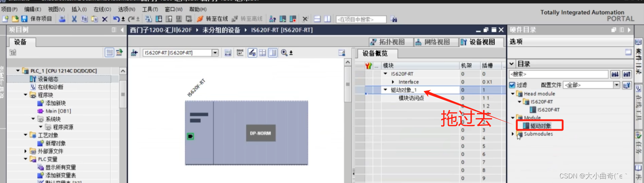Collapse the Head module folder
The height and width of the screenshot is (183, 644).
pos(513,94)
